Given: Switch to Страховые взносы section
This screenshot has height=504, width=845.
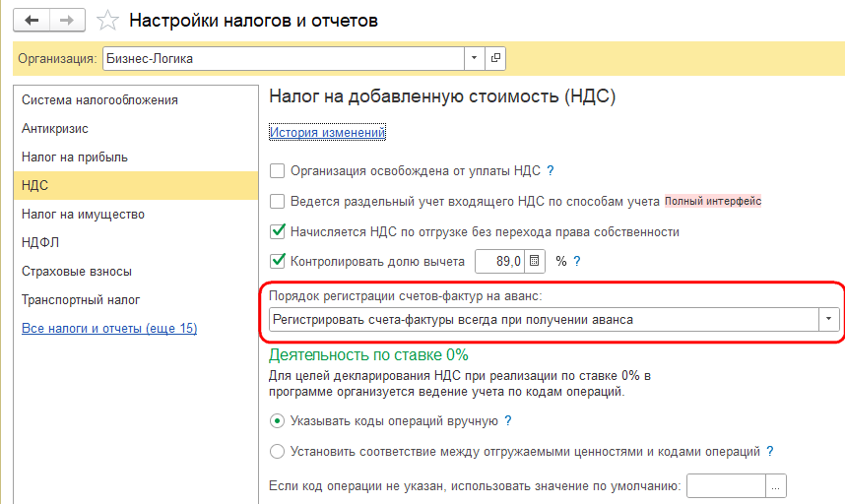Looking at the screenshot, I should 136,272.
